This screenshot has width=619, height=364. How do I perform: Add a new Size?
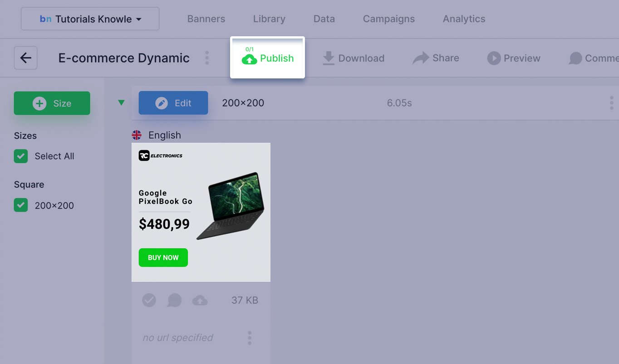[x=52, y=103]
